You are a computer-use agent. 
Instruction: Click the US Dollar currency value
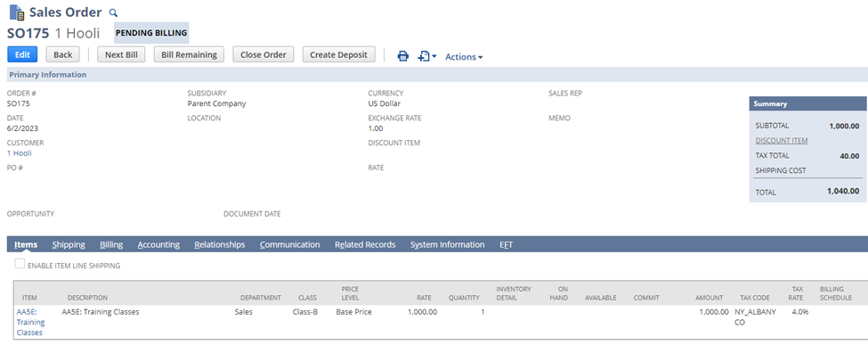pos(385,103)
